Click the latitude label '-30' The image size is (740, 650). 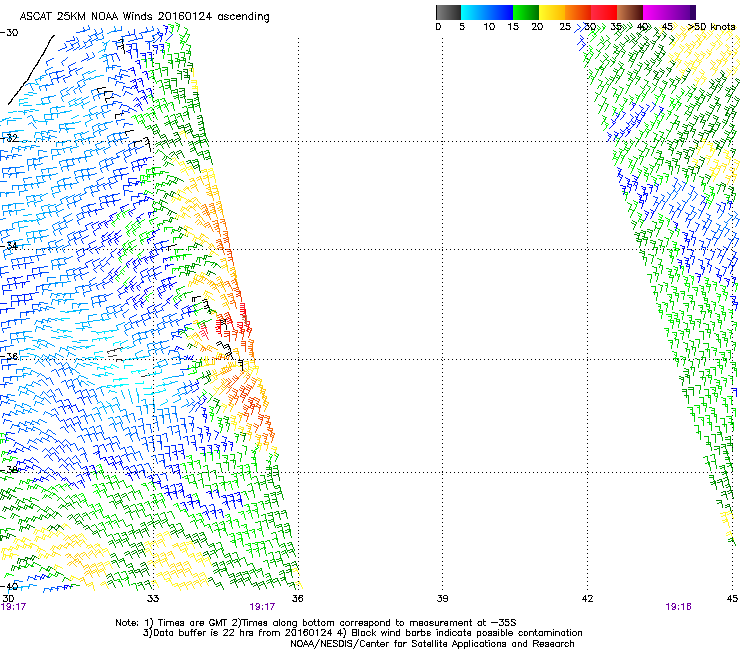coord(9,33)
